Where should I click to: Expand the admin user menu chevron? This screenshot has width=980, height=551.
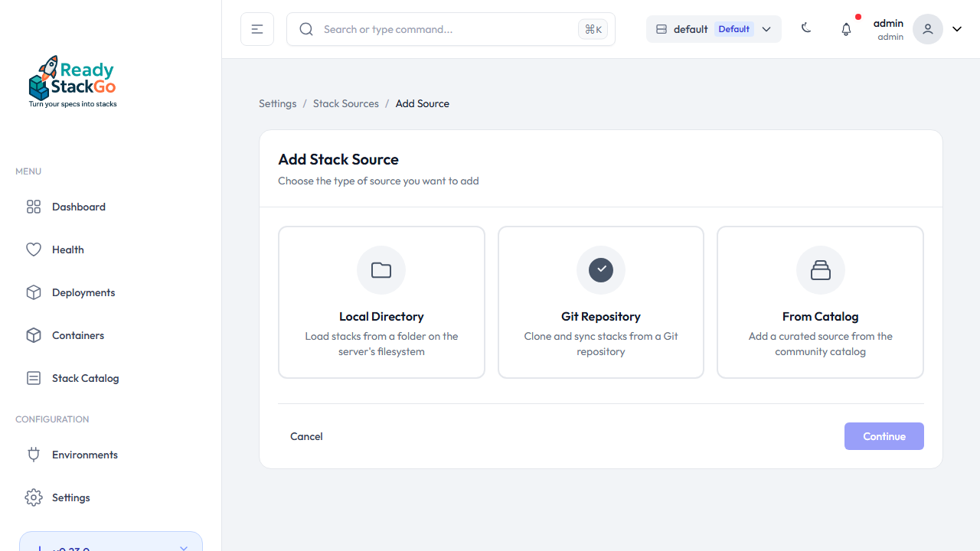pos(957,29)
